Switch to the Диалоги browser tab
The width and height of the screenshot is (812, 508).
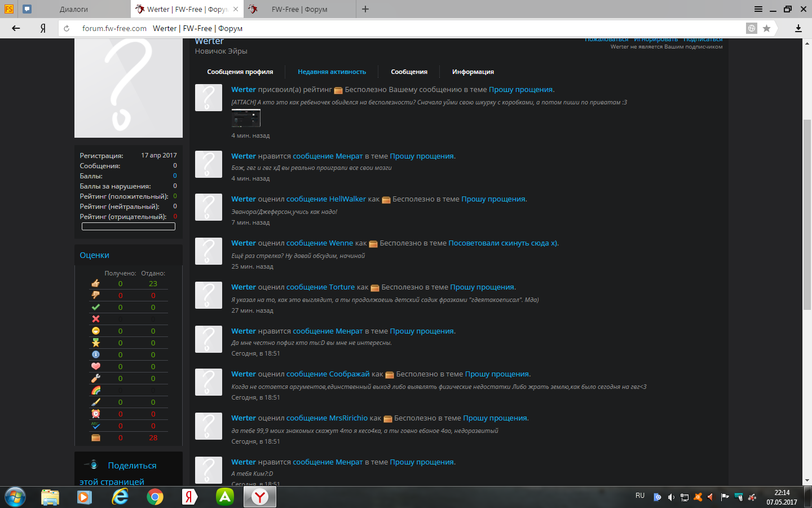73,9
